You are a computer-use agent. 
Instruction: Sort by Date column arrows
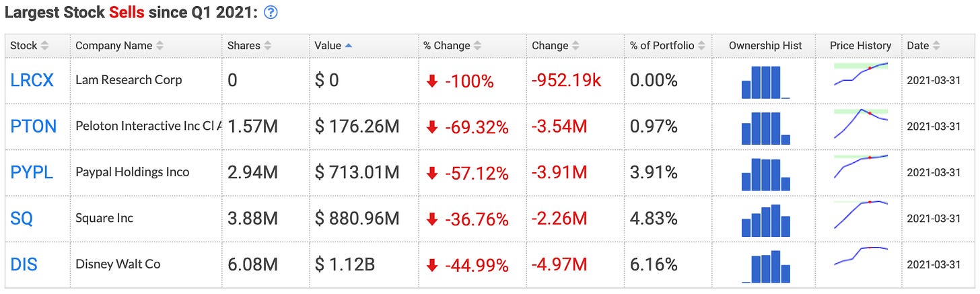(x=936, y=46)
